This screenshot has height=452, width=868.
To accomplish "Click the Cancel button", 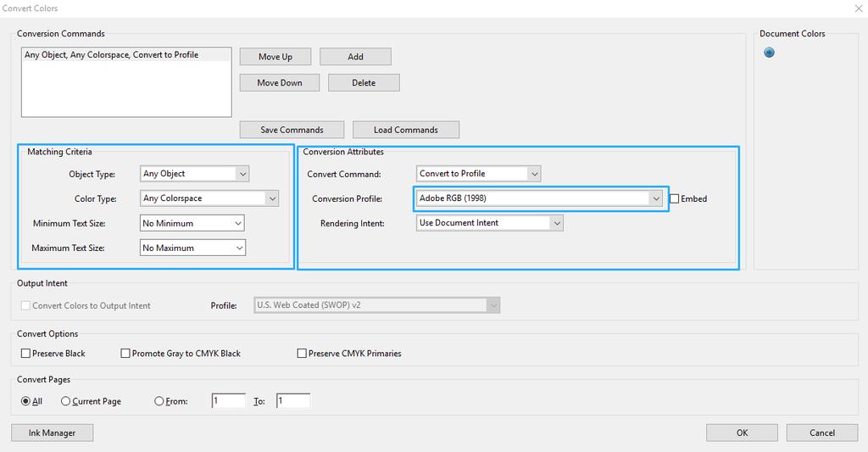I will [822, 432].
